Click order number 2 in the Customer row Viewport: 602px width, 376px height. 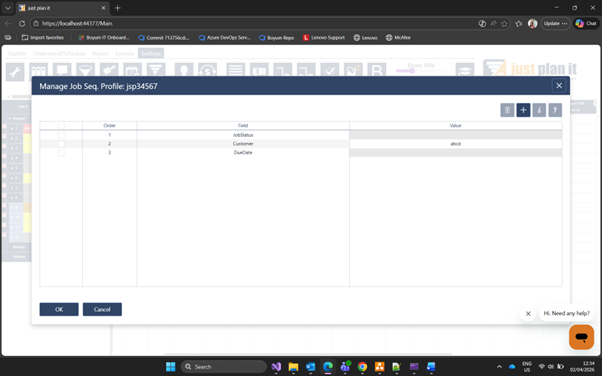(109, 144)
